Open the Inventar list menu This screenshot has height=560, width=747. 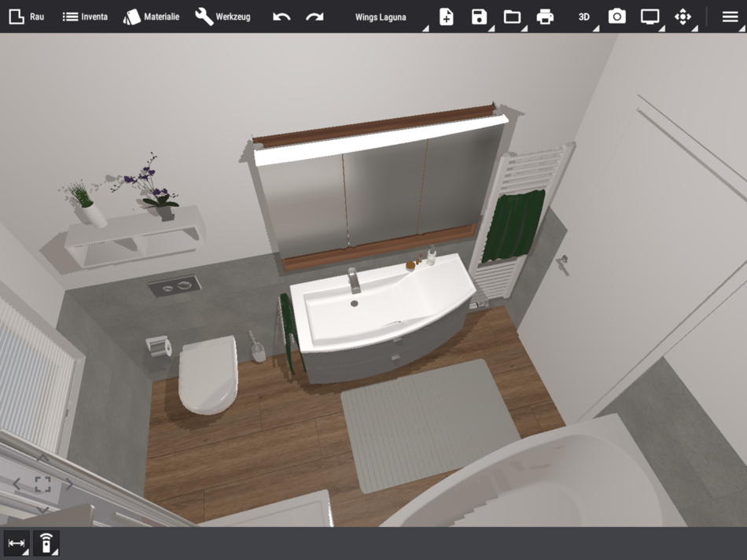pyautogui.click(x=85, y=17)
